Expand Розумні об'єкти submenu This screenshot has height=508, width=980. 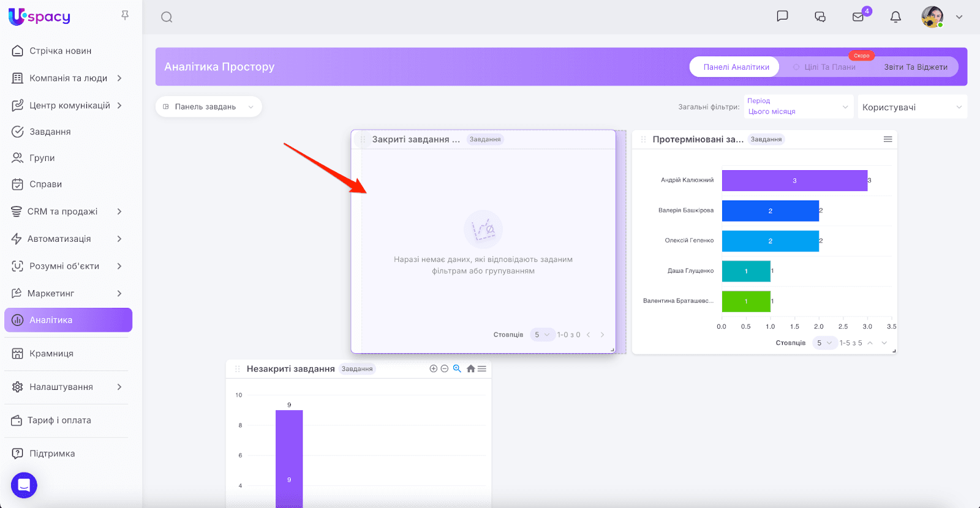click(119, 266)
